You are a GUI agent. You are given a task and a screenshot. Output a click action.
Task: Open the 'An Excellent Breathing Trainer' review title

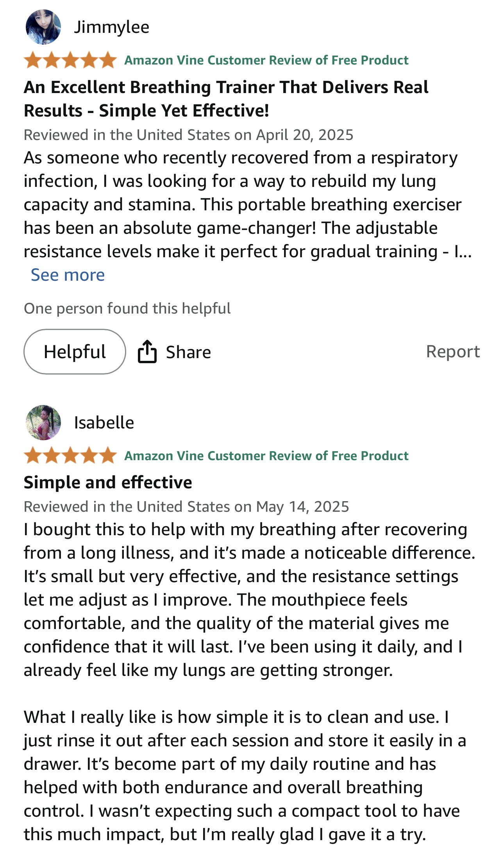226,99
